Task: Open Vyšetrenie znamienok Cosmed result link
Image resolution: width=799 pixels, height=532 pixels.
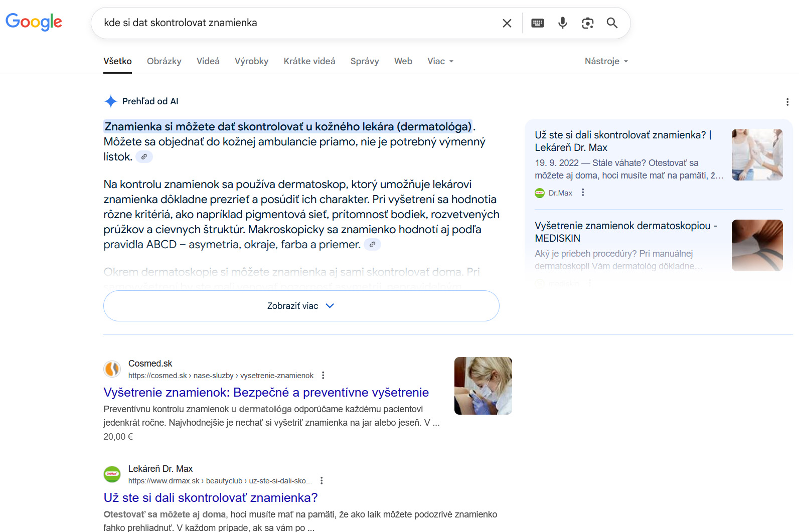Action: [266, 392]
